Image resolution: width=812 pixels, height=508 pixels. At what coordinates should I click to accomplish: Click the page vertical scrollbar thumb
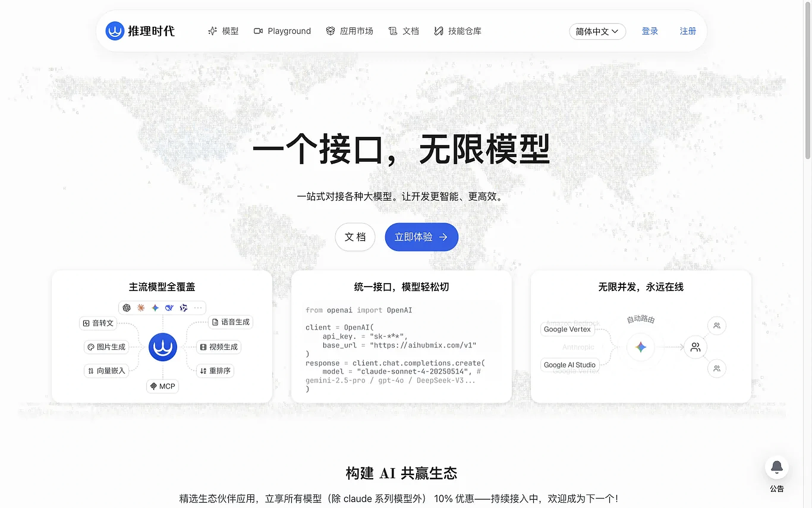click(808, 81)
